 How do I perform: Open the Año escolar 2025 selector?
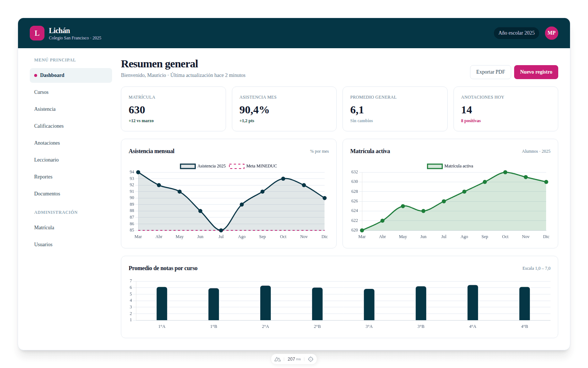pos(516,33)
